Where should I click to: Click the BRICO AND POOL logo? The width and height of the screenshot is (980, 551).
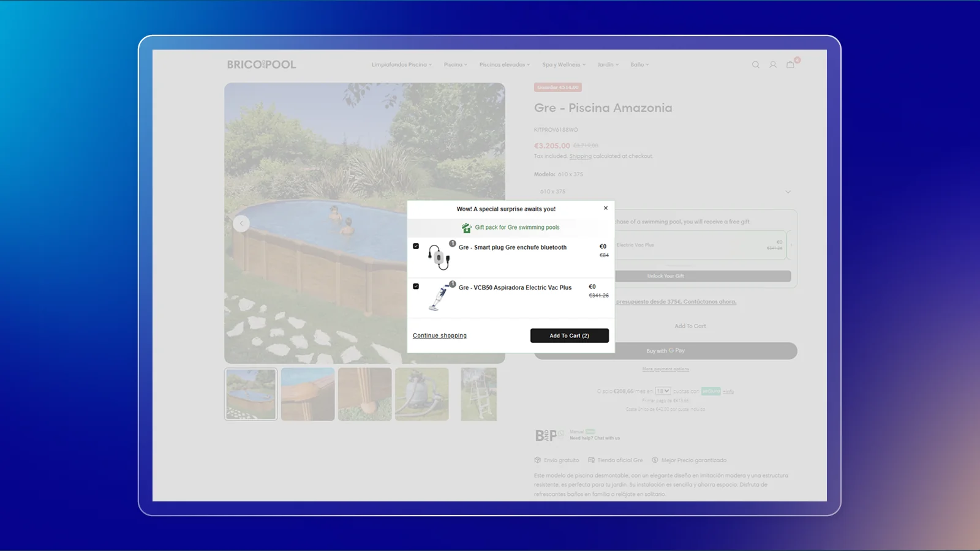click(x=262, y=64)
